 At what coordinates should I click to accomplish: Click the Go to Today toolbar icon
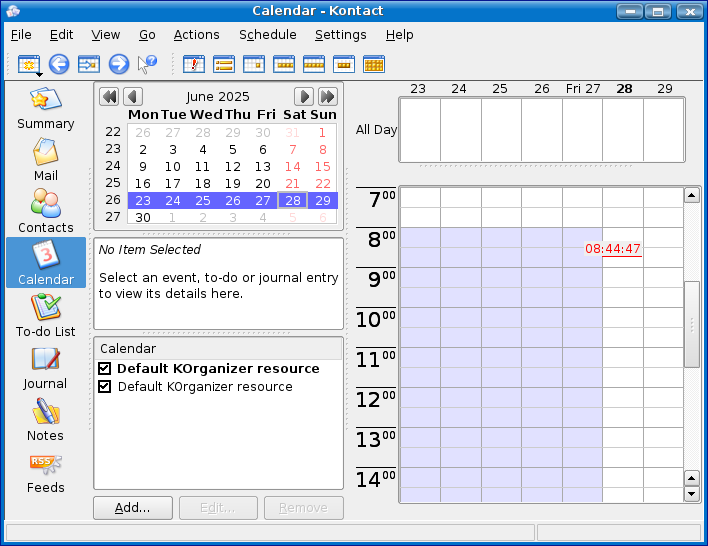click(88, 65)
